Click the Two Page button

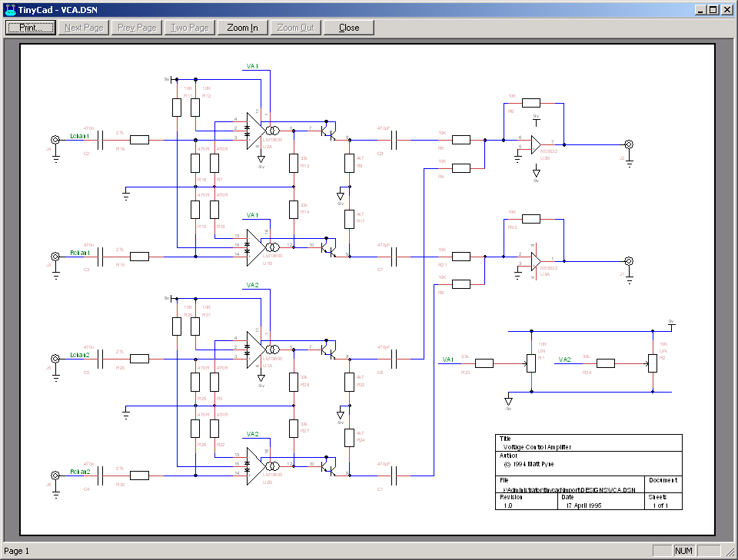(x=190, y=28)
